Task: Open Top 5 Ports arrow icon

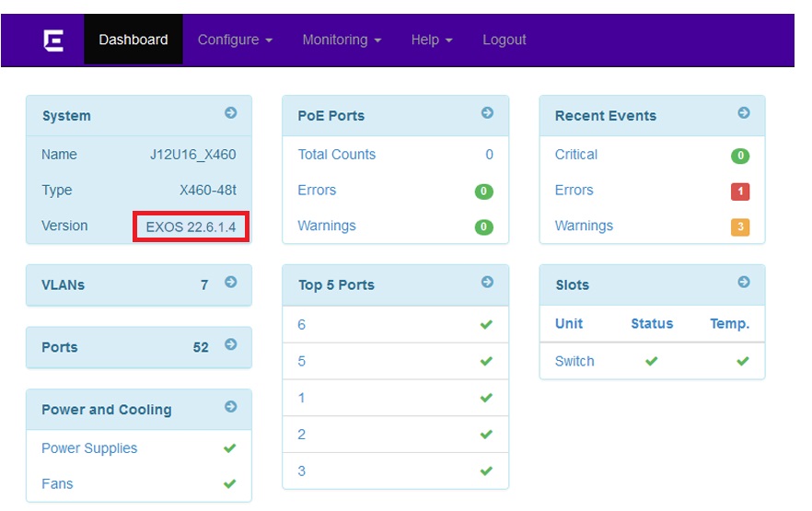Action: [x=487, y=282]
